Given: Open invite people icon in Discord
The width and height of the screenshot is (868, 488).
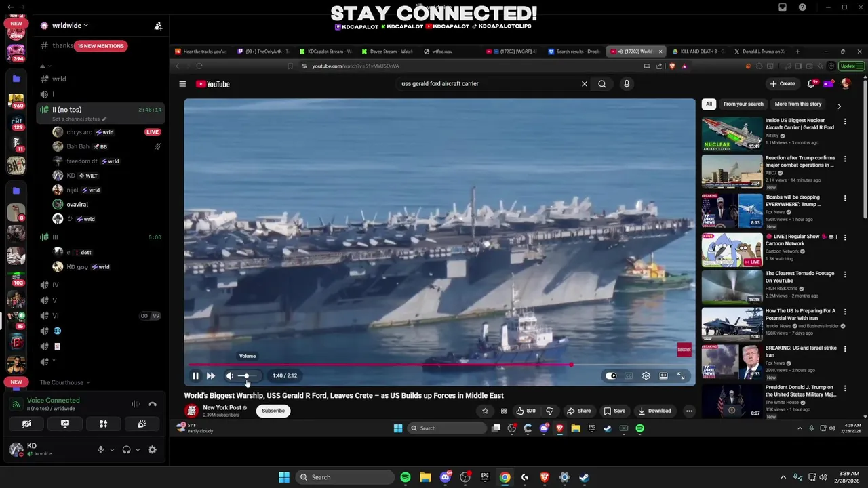Looking at the screenshot, I should click(158, 26).
